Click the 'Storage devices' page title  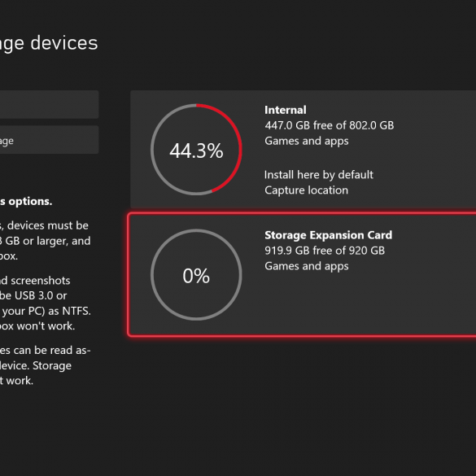49,43
